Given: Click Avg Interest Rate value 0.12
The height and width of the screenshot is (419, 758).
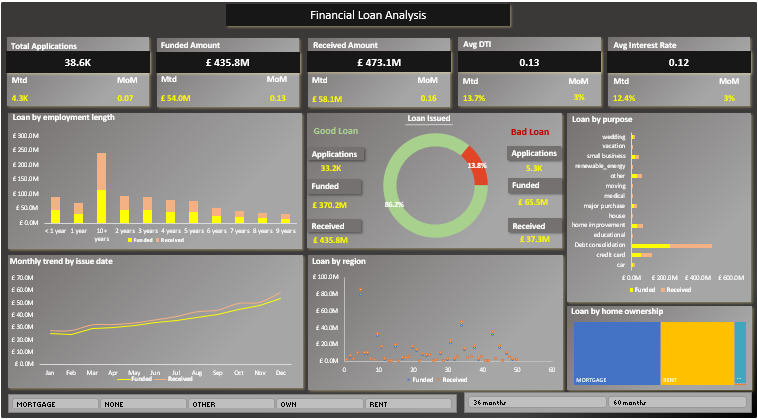Looking at the screenshot, I should (x=679, y=62).
